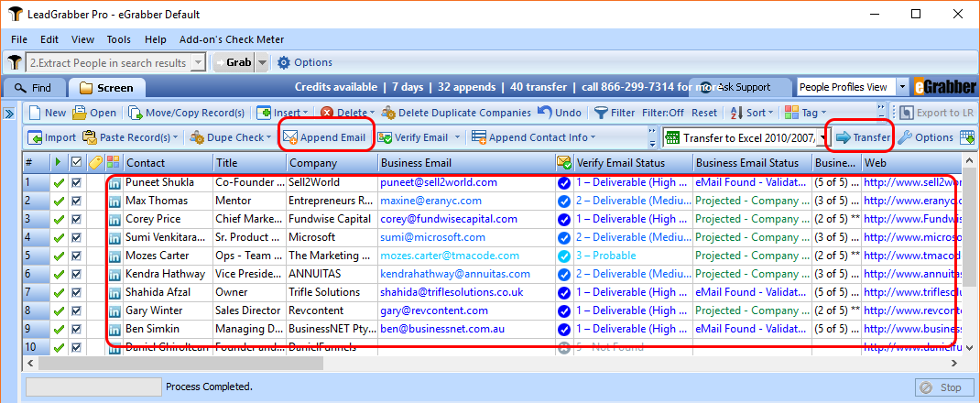Viewport: 980px width, 403px height.
Task: Click verify status icon for Gary Winter
Action: (x=564, y=310)
